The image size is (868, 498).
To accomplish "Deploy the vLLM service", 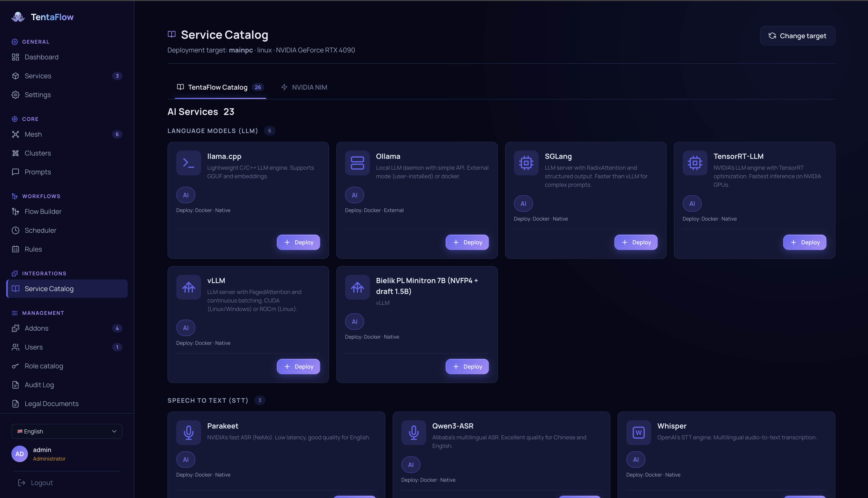I will click(299, 366).
